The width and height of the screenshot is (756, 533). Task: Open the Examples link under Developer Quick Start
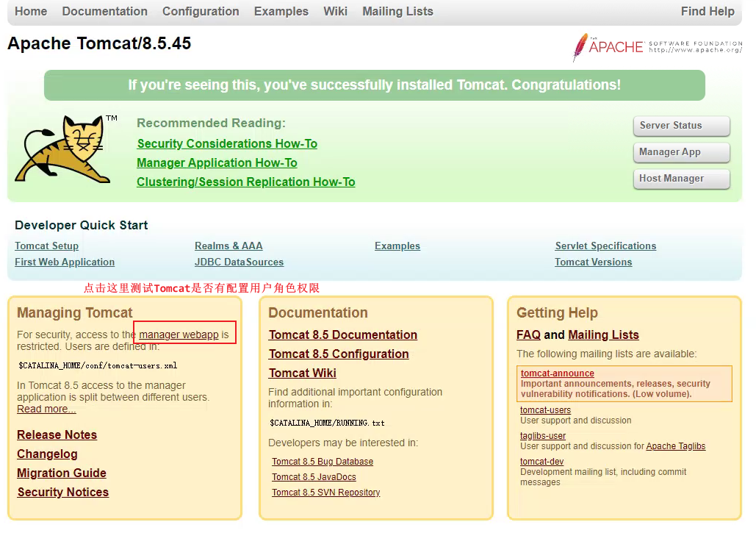click(x=397, y=246)
